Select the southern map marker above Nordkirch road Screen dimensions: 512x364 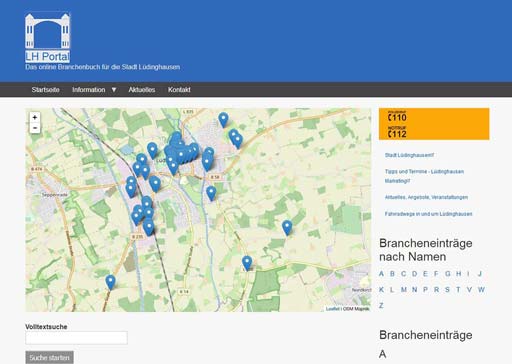(247, 263)
